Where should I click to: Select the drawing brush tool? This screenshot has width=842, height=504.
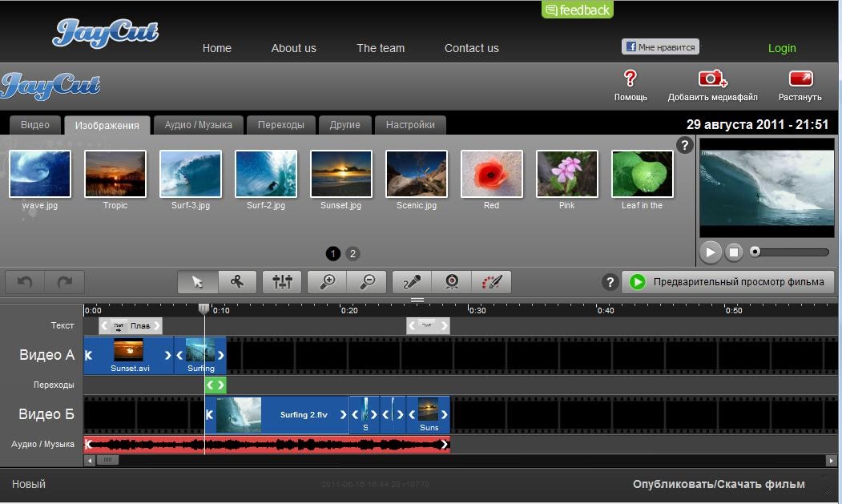[491, 281]
